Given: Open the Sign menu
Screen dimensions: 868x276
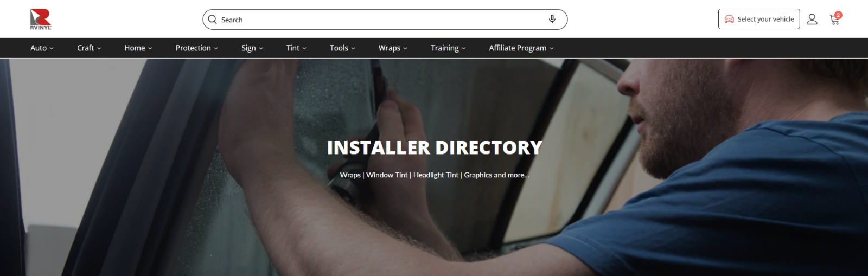Looking at the screenshot, I should point(252,48).
